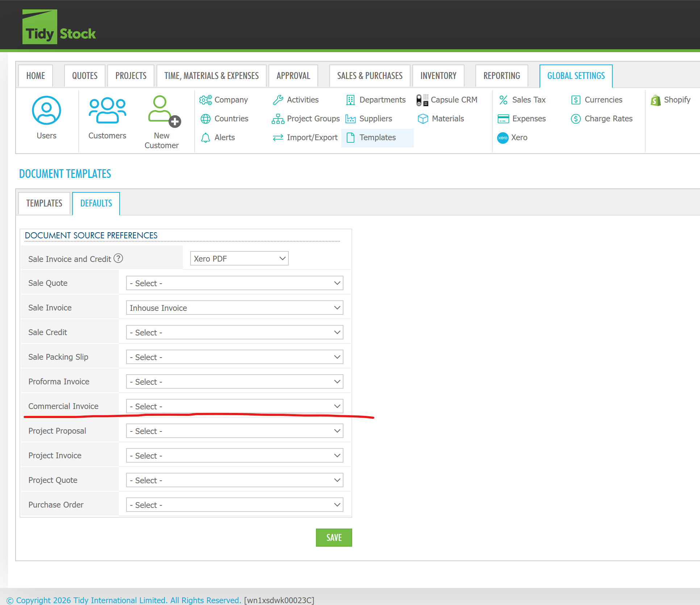Open Sales Tax percent icon

[x=503, y=100]
